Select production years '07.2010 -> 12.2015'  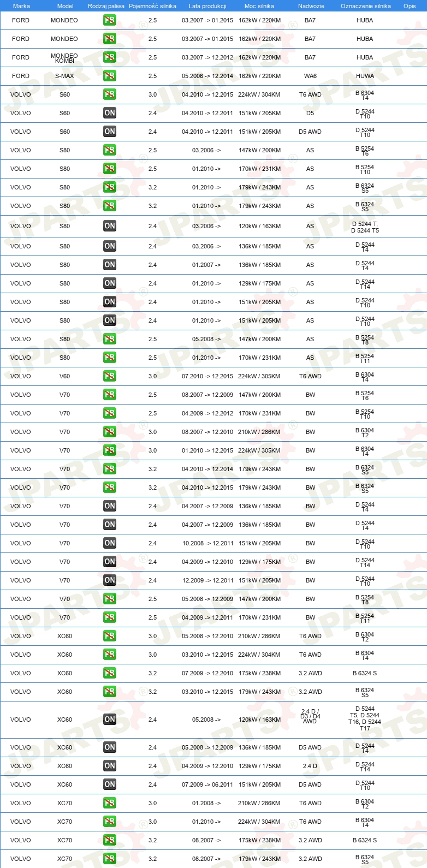[x=207, y=376]
